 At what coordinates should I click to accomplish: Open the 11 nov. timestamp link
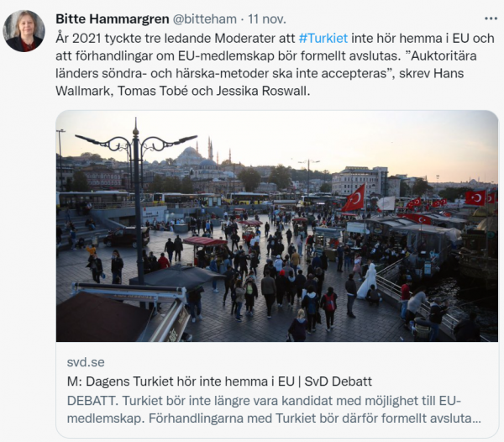point(267,19)
